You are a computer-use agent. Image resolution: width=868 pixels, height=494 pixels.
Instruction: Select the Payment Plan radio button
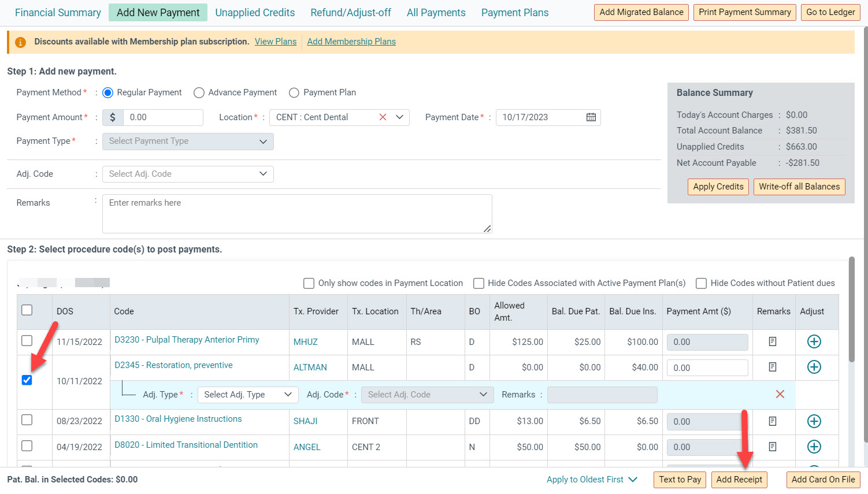294,92
